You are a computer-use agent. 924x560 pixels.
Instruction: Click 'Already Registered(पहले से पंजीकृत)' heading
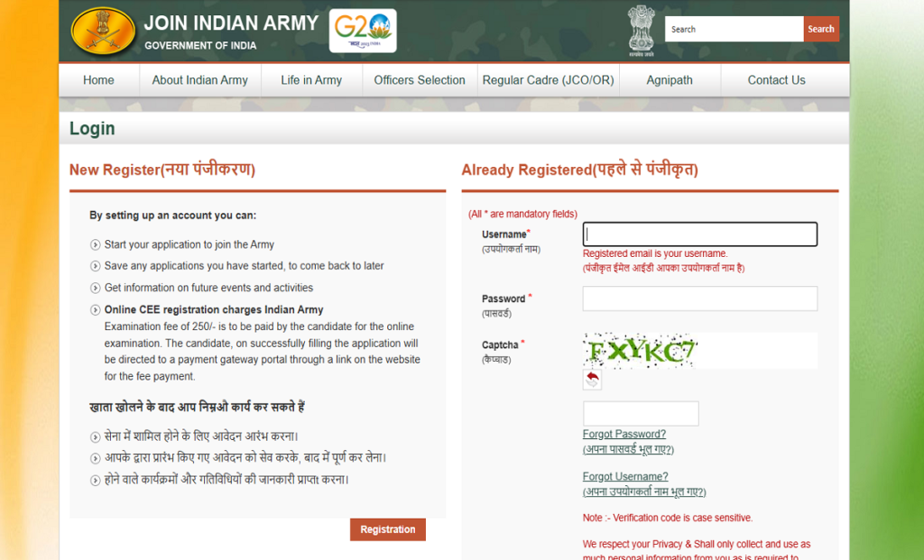tap(580, 170)
